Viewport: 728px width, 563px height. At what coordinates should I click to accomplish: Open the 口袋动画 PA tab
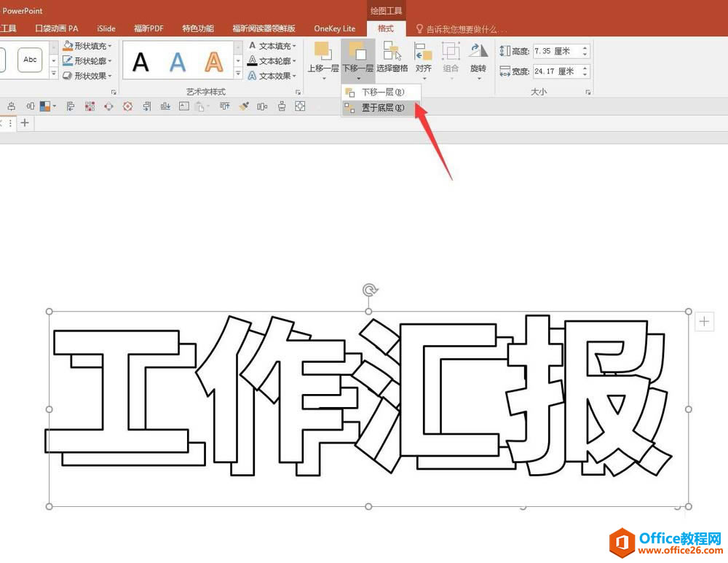point(57,28)
